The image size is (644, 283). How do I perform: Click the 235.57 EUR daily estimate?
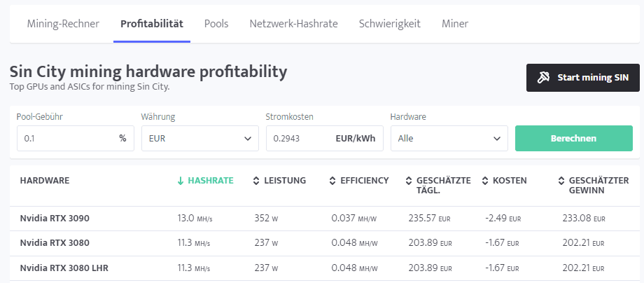[x=429, y=219]
